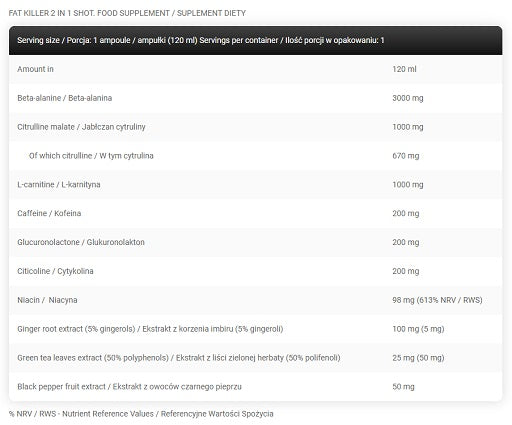Image resolution: width=512 pixels, height=425 pixels.
Task: Click the Ginger root extract row
Action: coord(256,329)
